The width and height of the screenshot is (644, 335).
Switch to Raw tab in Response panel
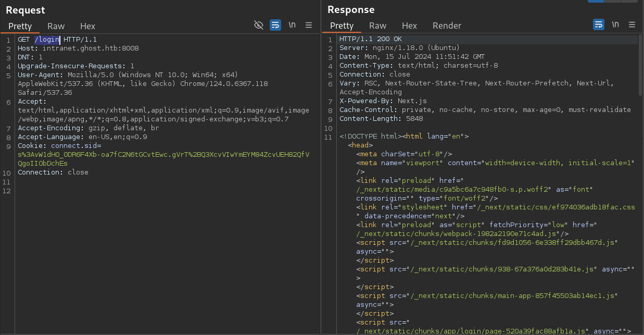378,26
